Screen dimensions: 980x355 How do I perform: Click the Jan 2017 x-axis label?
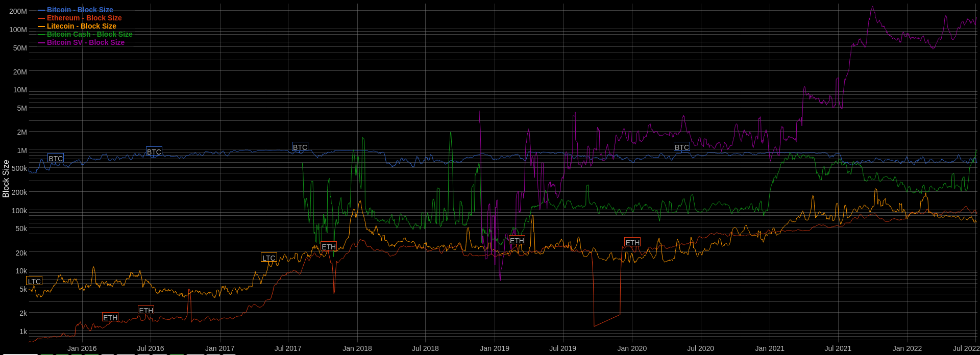tap(220, 348)
